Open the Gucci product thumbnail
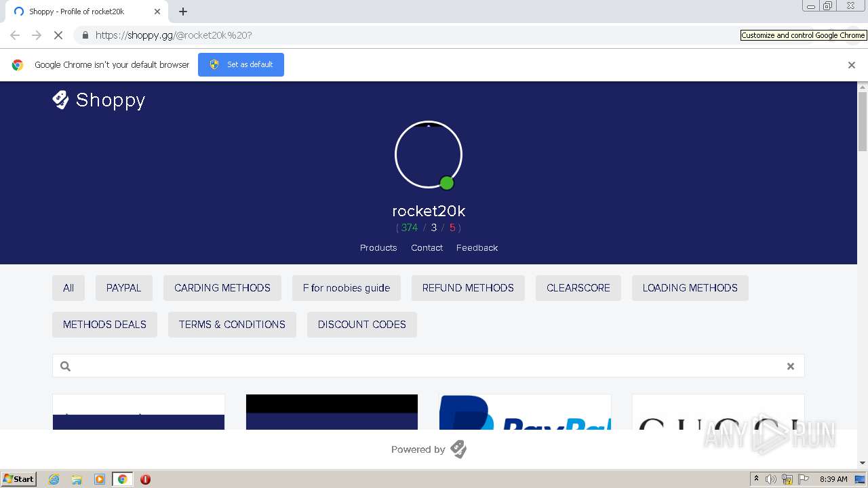This screenshot has width=868, height=488. click(718, 412)
